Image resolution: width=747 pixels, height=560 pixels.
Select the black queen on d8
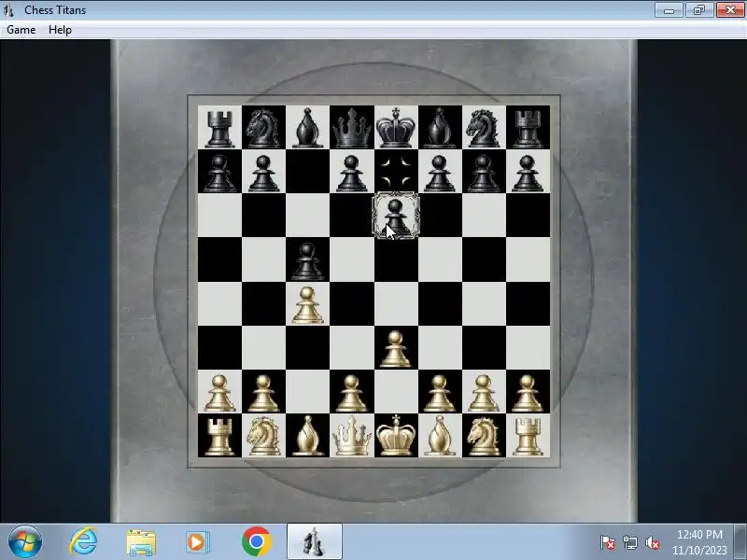point(352,128)
